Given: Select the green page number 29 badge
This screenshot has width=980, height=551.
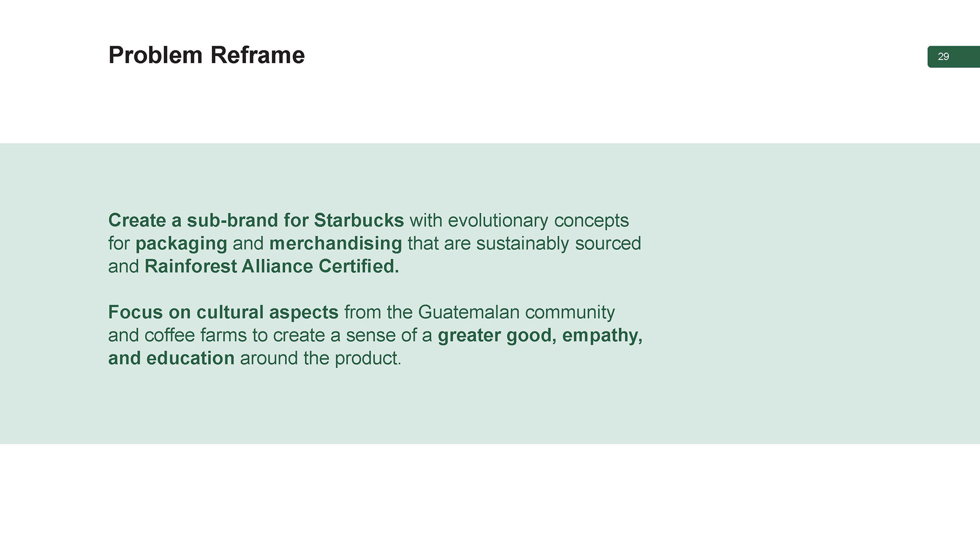Looking at the screenshot, I should point(953,57).
